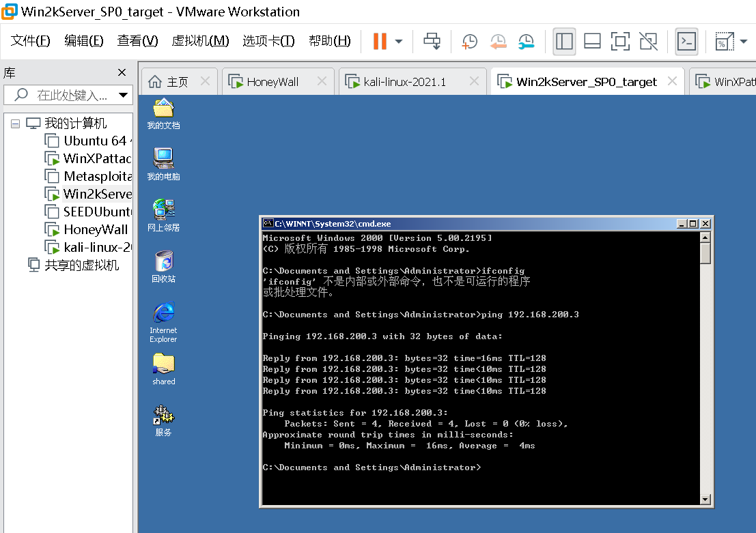Select Ubuntu 64 VM in library
The image size is (756, 533).
(88, 141)
